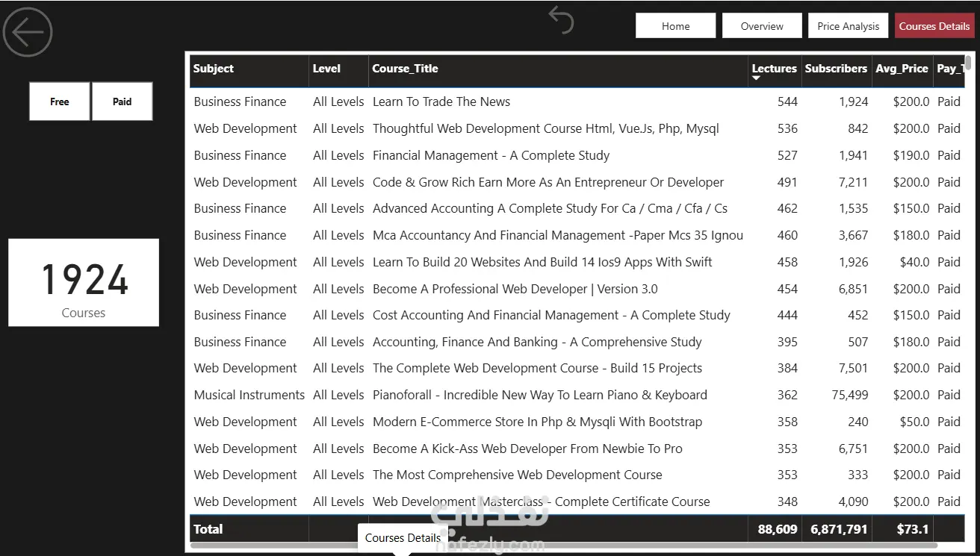980x556 pixels.
Task: Select the Learn To Trade The News row
Action: (577, 101)
